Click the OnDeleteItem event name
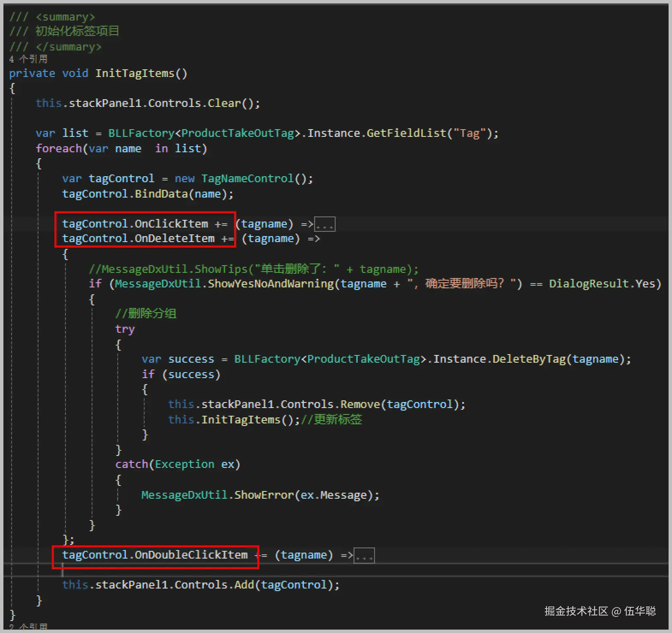 [175, 239]
